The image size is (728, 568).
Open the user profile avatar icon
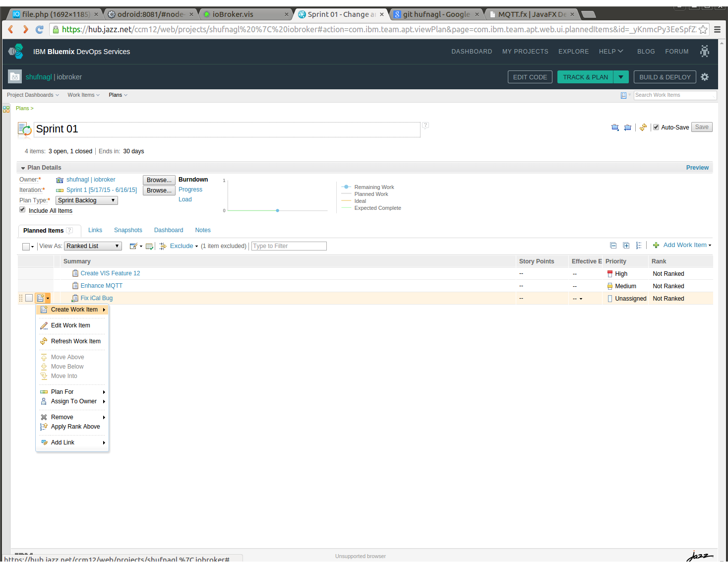pos(705,51)
